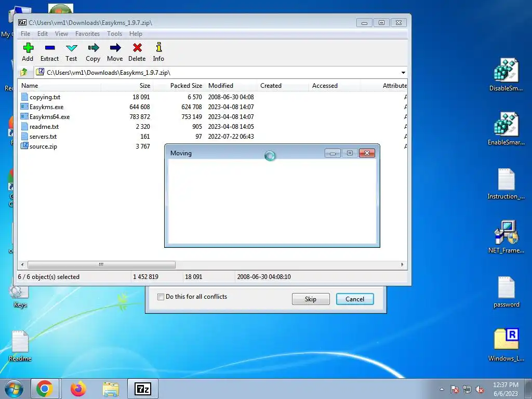
Task: Select the copying.txt file icon
Action: pos(24,97)
